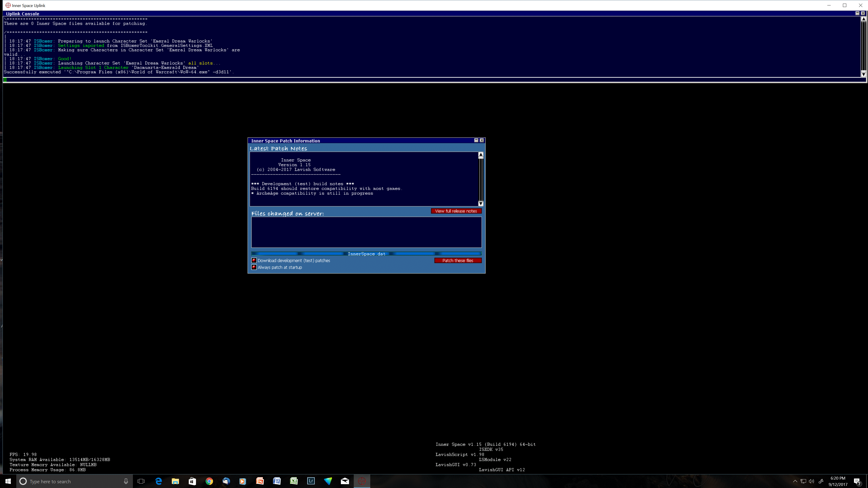Image resolution: width=868 pixels, height=488 pixels.
Task: Click the Cortana microphone icon
Action: click(126, 481)
